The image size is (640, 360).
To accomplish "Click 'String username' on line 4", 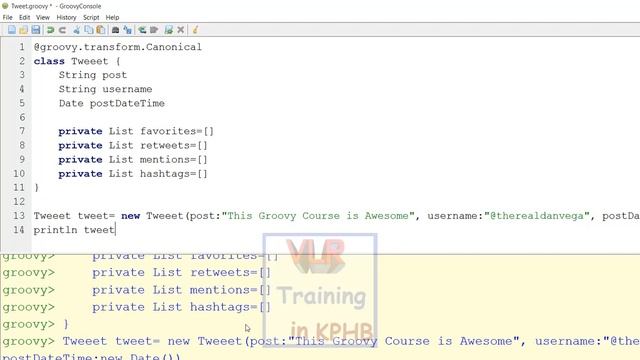I will tap(105, 89).
